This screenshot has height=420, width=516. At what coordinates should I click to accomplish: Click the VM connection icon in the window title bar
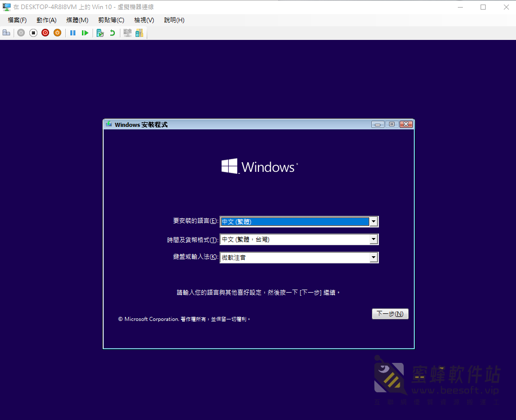[x=6, y=7]
